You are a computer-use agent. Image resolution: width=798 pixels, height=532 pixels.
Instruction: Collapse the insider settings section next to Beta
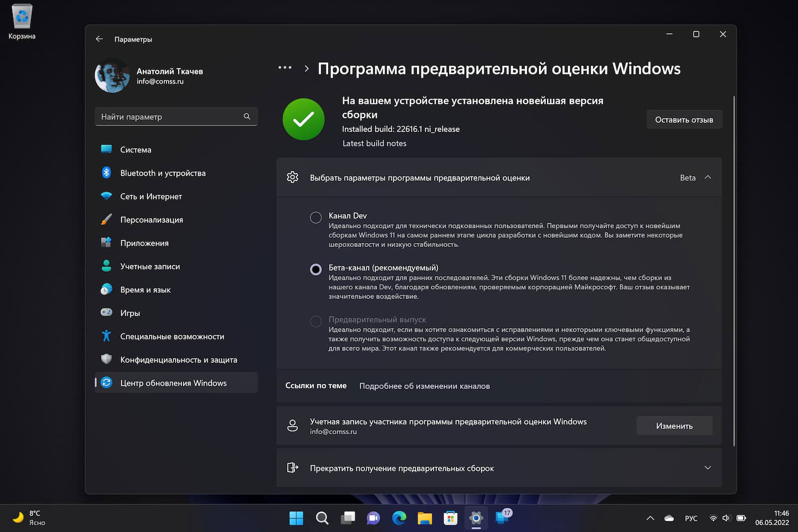pos(708,178)
